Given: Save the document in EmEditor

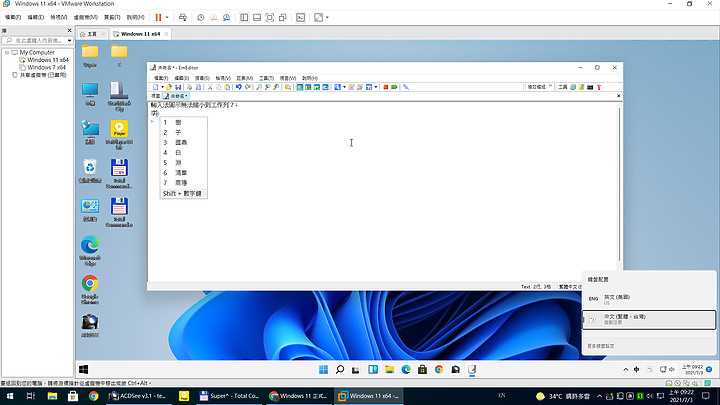Looking at the screenshot, I should click(x=178, y=87).
